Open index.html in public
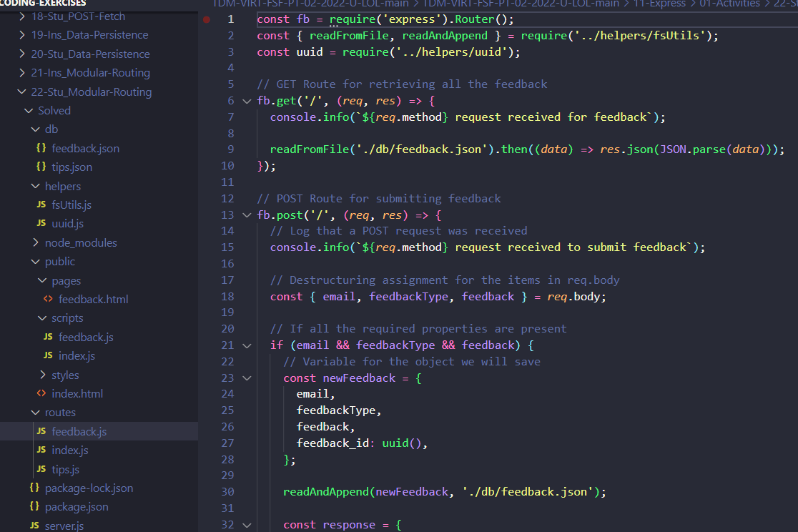This screenshot has width=798, height=532. coord(77,394)
